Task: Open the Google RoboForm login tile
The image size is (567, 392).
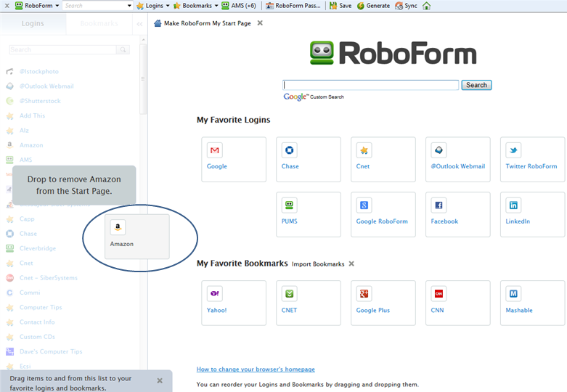Action: pos(383,214)
